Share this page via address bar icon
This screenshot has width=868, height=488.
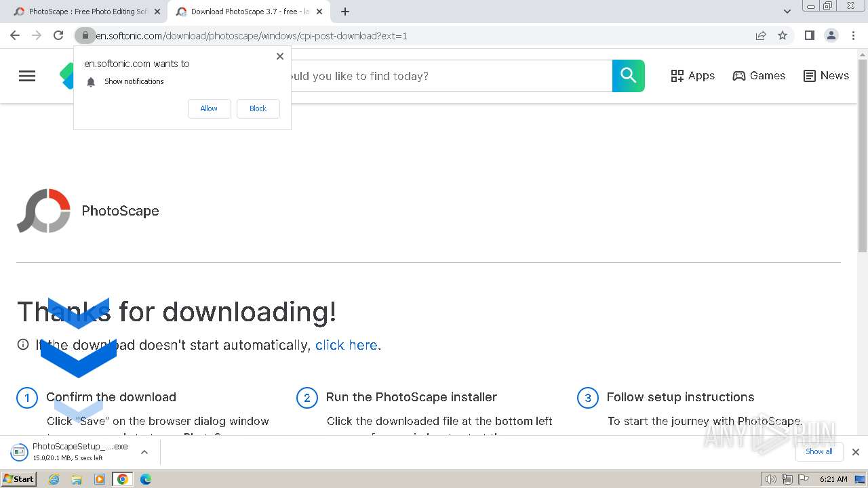(x=761, y=35)
